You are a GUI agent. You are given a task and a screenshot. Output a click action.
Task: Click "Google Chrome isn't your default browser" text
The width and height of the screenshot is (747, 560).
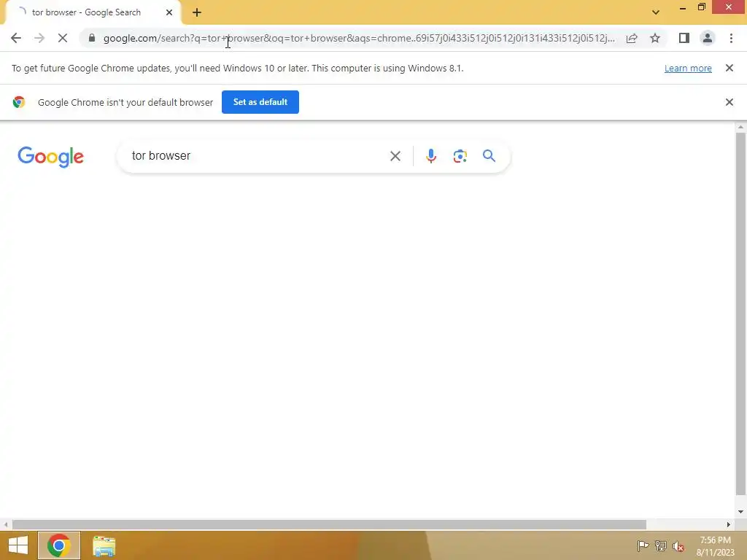[125, 102]
